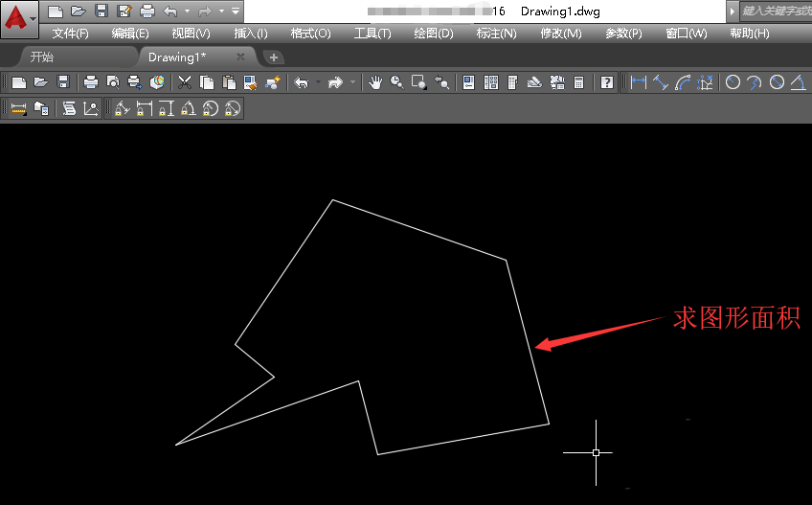Click the Copy icon in standard toolbar
812x505 pixels.
point(207,81)
